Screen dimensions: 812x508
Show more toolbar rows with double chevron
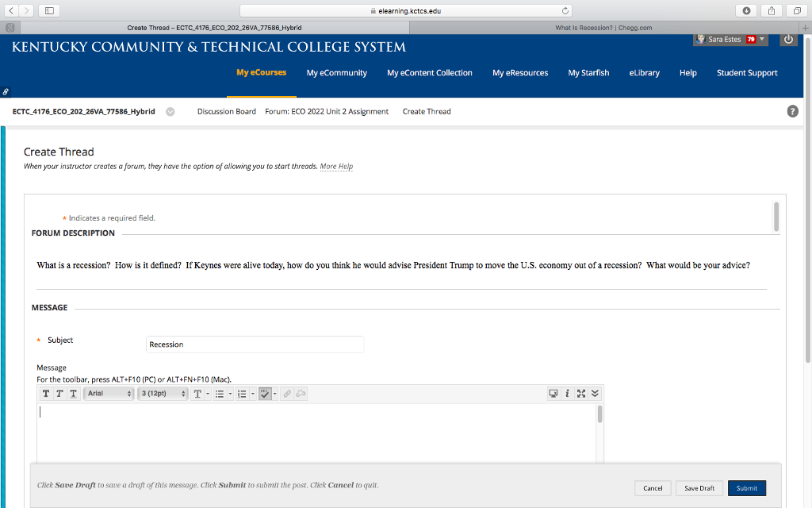595,393
